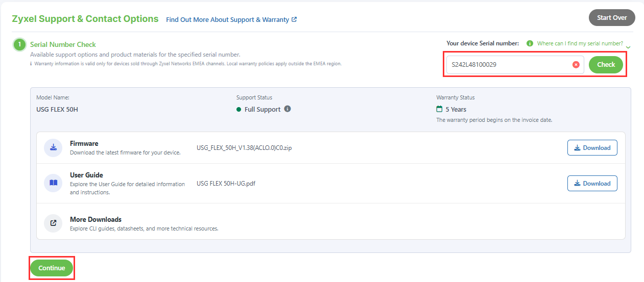
Task: Click the Continue button
Action: pyautogui.click(x=52, y=268)
